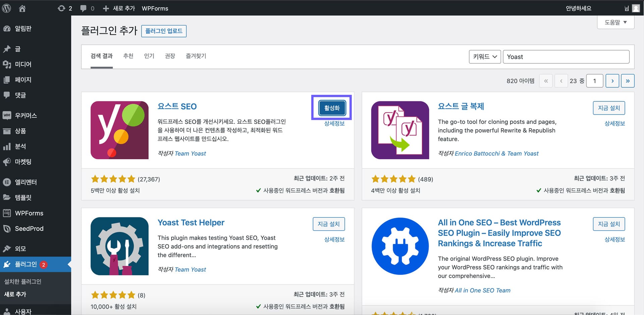Expand the 도움말 help dropdown
This screenshot has width=644, height=315.
[615, 22]
